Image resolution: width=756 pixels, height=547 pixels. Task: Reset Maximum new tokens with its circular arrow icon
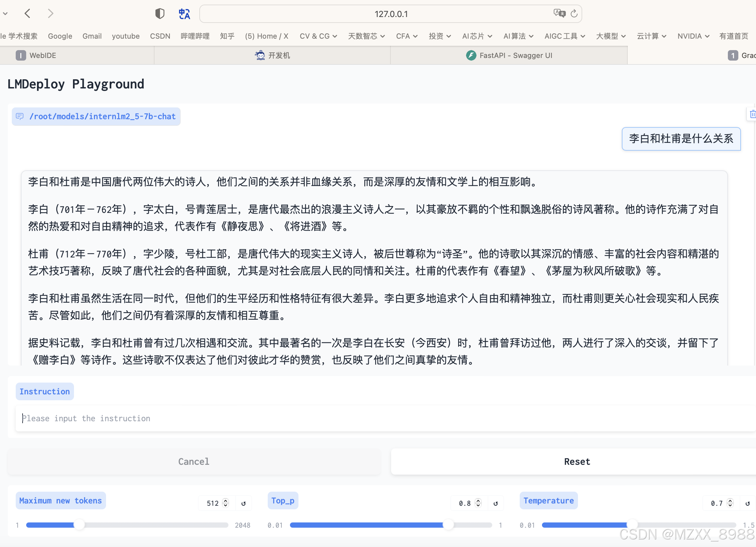point(243,503)
